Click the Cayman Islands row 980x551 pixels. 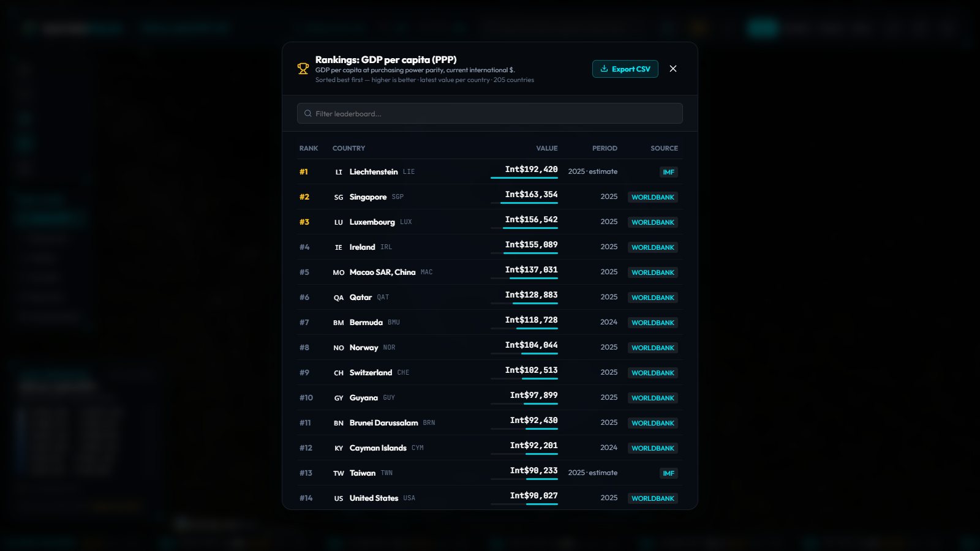click(x=490, y=448)
